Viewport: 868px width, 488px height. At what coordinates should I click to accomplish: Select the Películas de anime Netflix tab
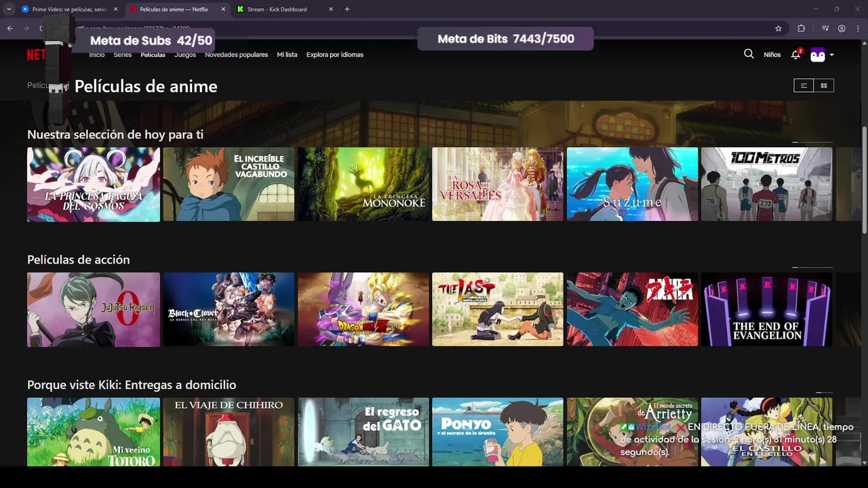(178, 9)
